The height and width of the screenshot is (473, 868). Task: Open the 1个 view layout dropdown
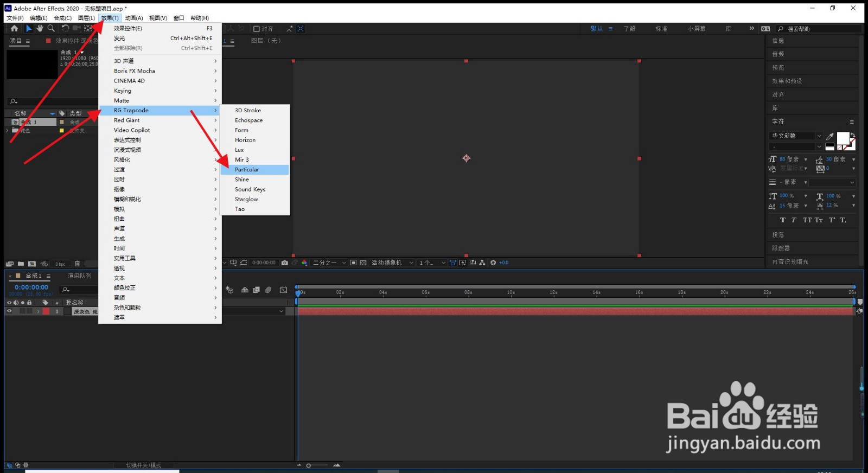(432, 263)
